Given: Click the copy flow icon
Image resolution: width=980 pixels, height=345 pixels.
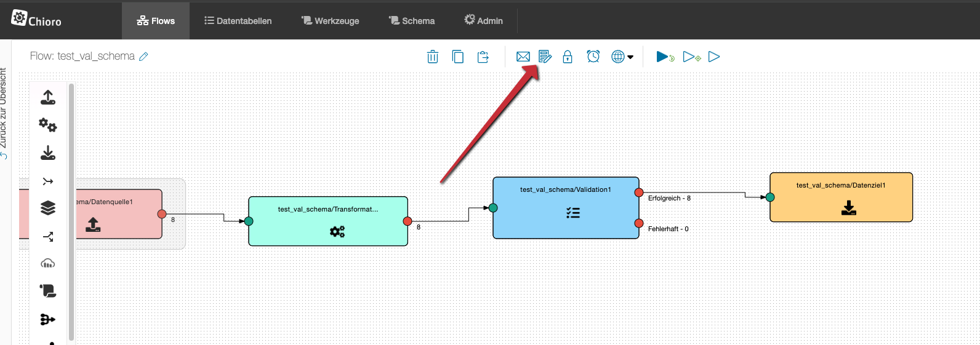Looking at the screenshot, I should [x=458, y=57].
